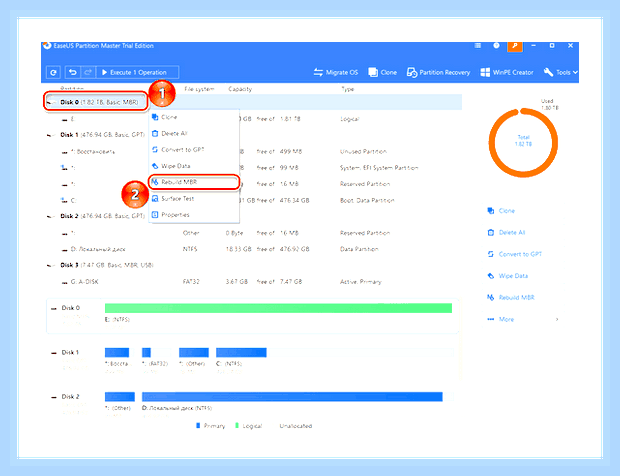Select D: Локальный диск partition row
This screenshot has width=620, height=476.
[x=253, y=249]
